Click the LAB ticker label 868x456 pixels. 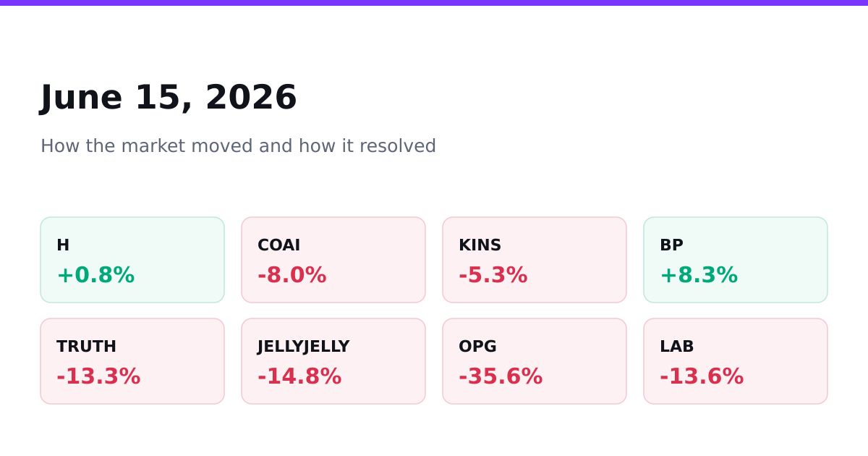(676, 347)
